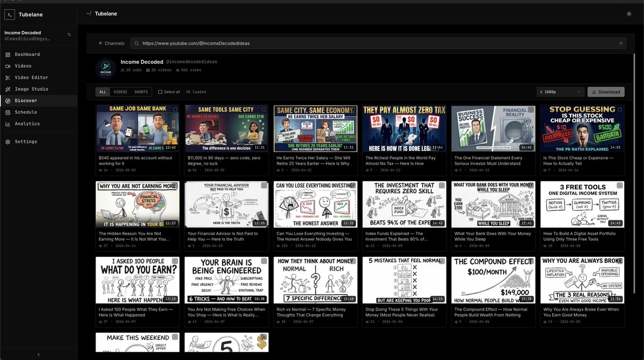
Task: Open the 'HOW THEY THINK ABOUT MONEY' thumbnail
Action: 315,281
